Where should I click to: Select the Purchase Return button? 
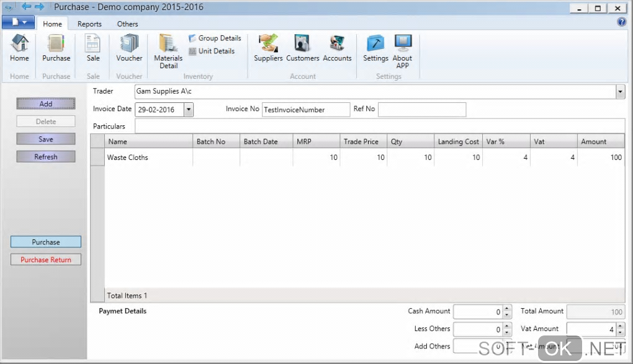point(46,259)
